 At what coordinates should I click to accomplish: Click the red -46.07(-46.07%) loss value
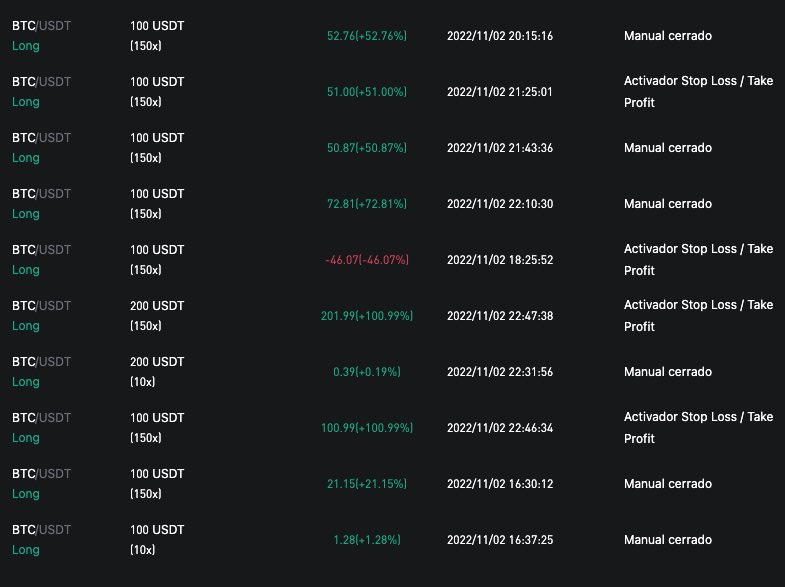pyautogui.click(x=366, y=260)
